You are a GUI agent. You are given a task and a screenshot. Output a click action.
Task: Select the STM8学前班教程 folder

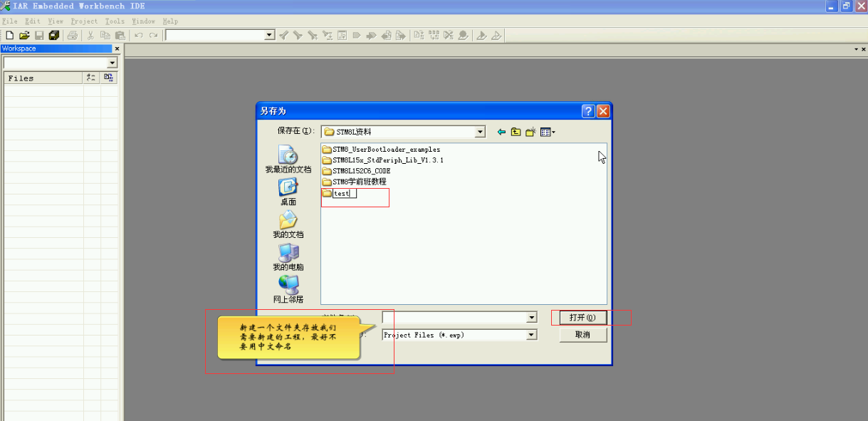click(x=354, y=182)
